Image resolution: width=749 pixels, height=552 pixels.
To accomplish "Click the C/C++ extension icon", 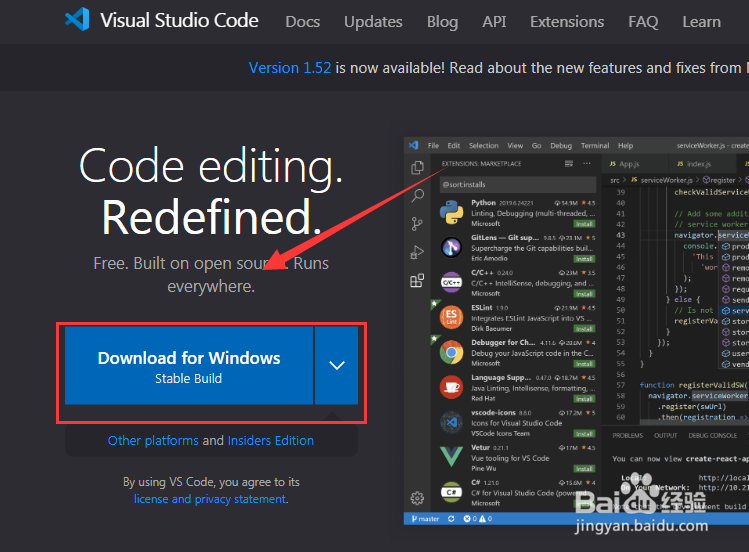I will point(451,282).
